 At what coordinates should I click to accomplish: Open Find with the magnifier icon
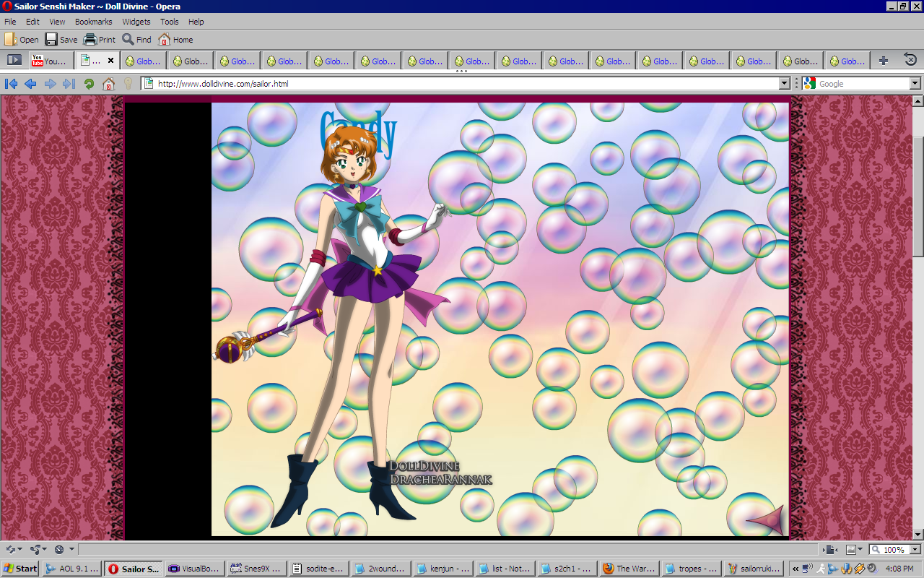pos(128,40)
